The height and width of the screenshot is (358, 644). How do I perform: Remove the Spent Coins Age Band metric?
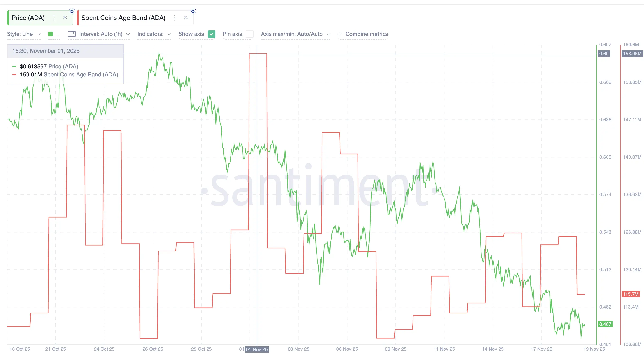pos(186,18)
